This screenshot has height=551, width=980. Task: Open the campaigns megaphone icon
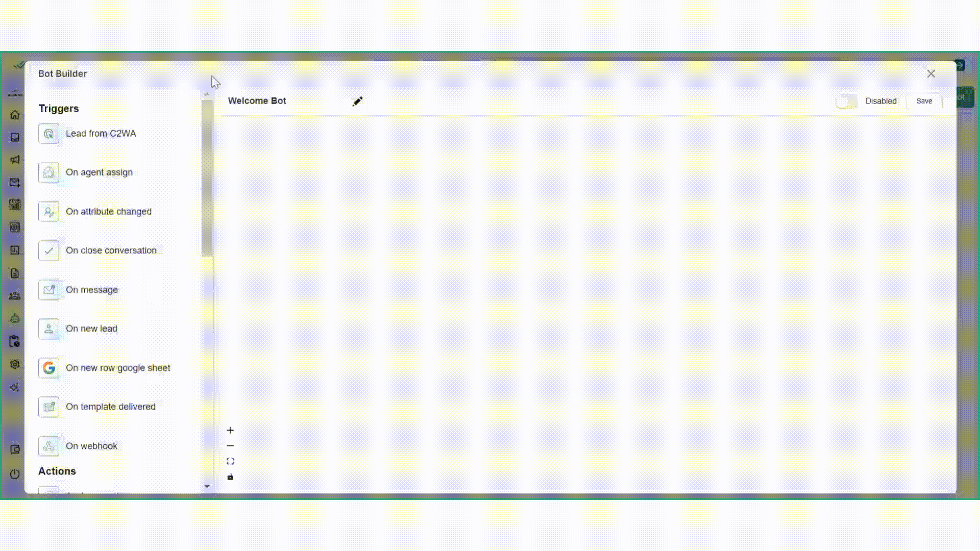coord(15,160)
